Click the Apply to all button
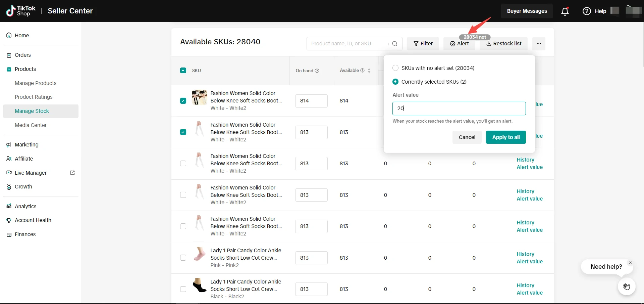The height and width of the screenshot is (304, 644). coord(506,137)
